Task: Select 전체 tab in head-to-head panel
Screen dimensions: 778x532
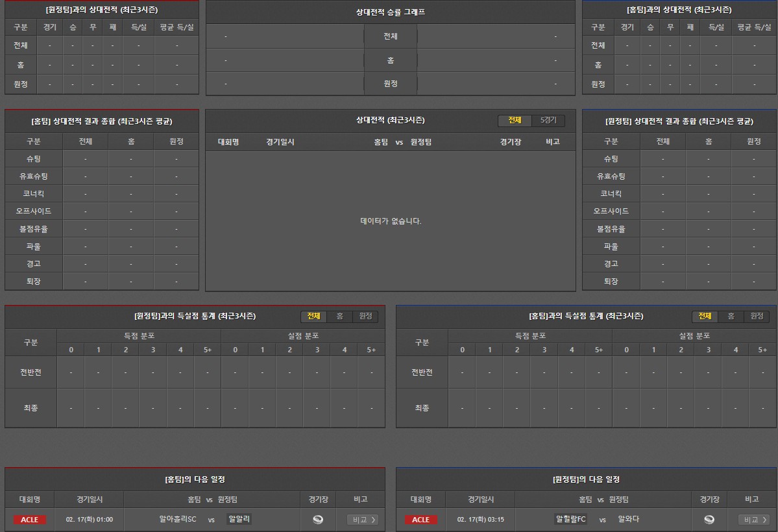Action: (x=515, y=121)
